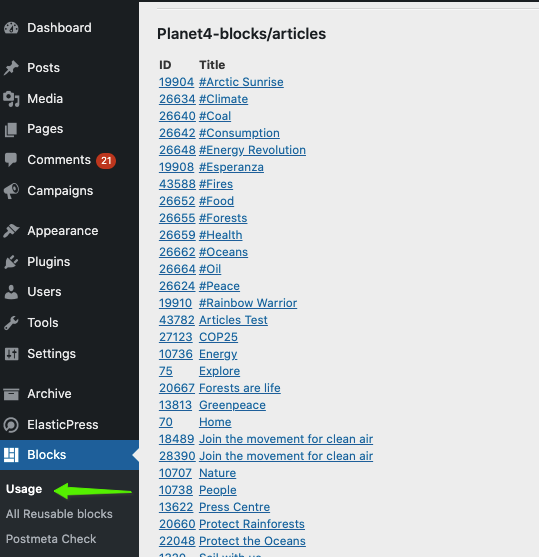Click the Protect Rainforests link
Screen dimensions: 539x557
(x=252, y=524)
